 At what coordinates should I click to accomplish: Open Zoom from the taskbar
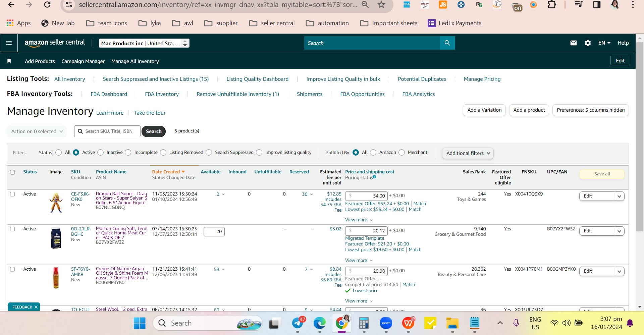coord(386,323)
